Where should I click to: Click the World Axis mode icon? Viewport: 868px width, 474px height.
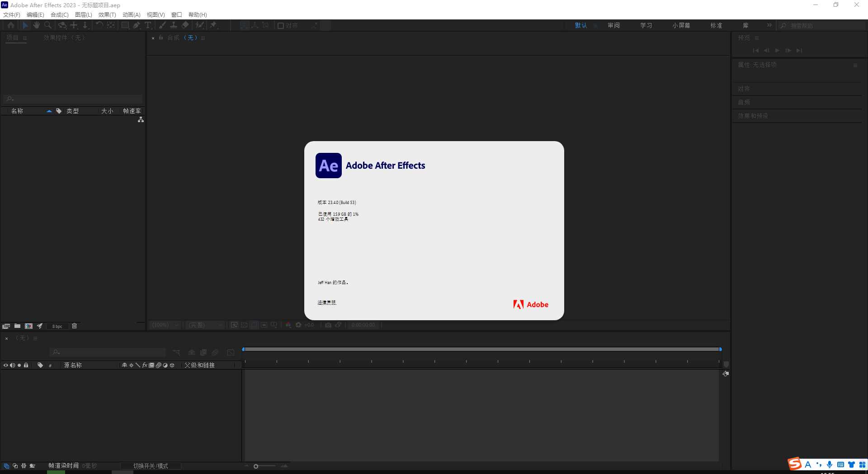coord(255,25)
